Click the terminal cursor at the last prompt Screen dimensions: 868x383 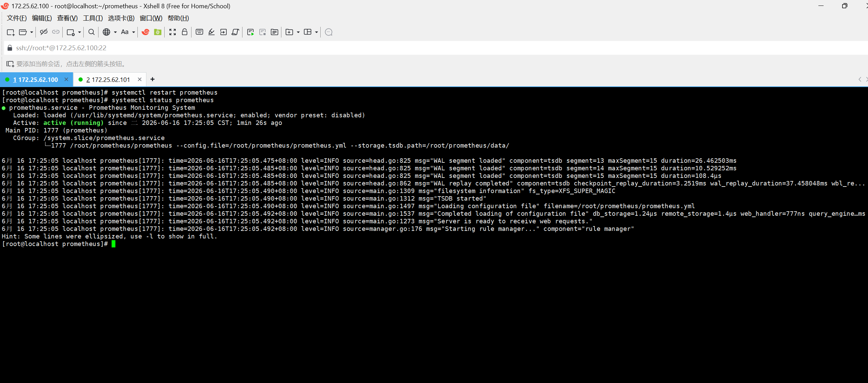[x=114, y=244]
